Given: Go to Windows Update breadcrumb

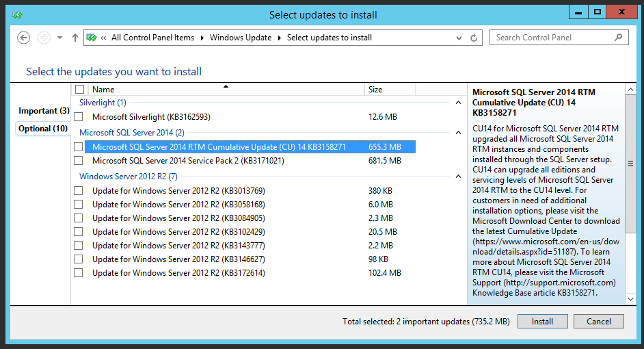Looking at the screenshot, I should tap(241, 38).
